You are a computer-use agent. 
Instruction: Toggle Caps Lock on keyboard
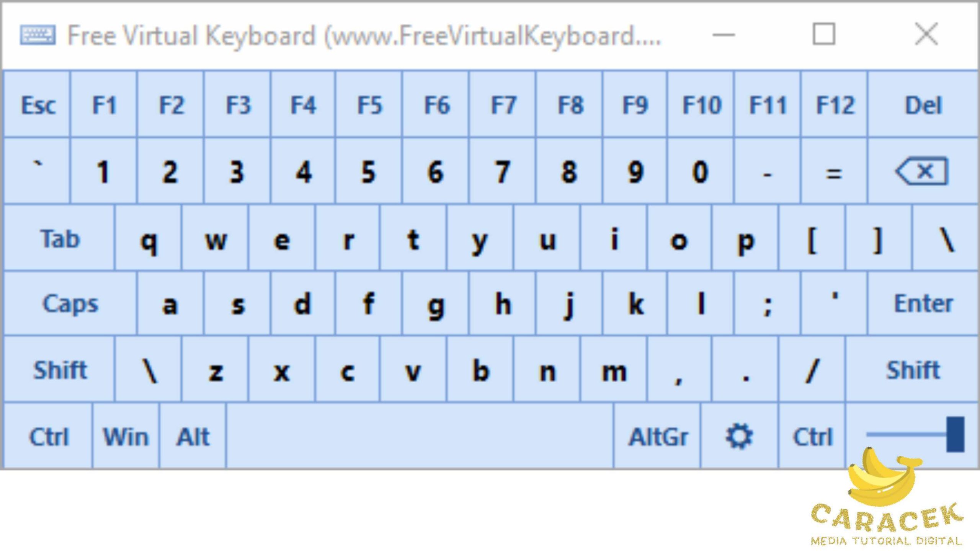[x=69, y=303]
